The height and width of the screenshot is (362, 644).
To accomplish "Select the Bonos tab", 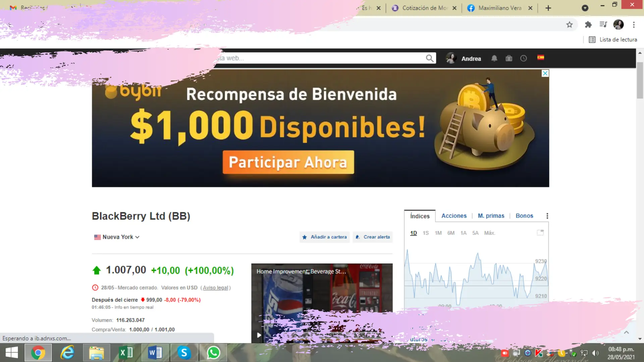I will pyautogui.click(x=524, y=216).
